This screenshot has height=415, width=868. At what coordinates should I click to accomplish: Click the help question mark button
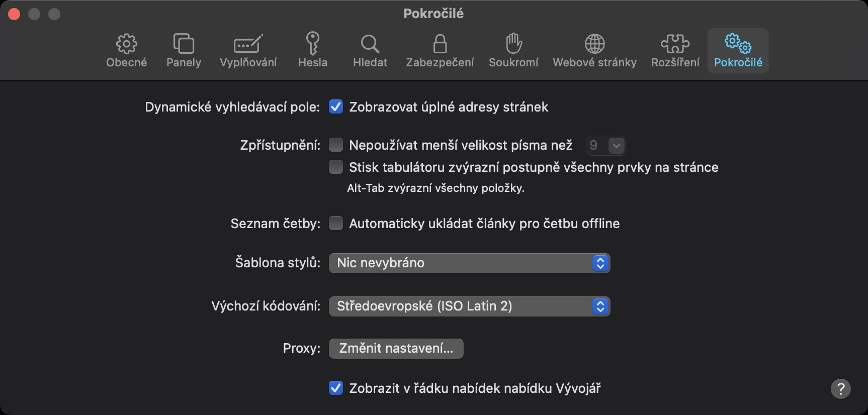pos(840,389)
